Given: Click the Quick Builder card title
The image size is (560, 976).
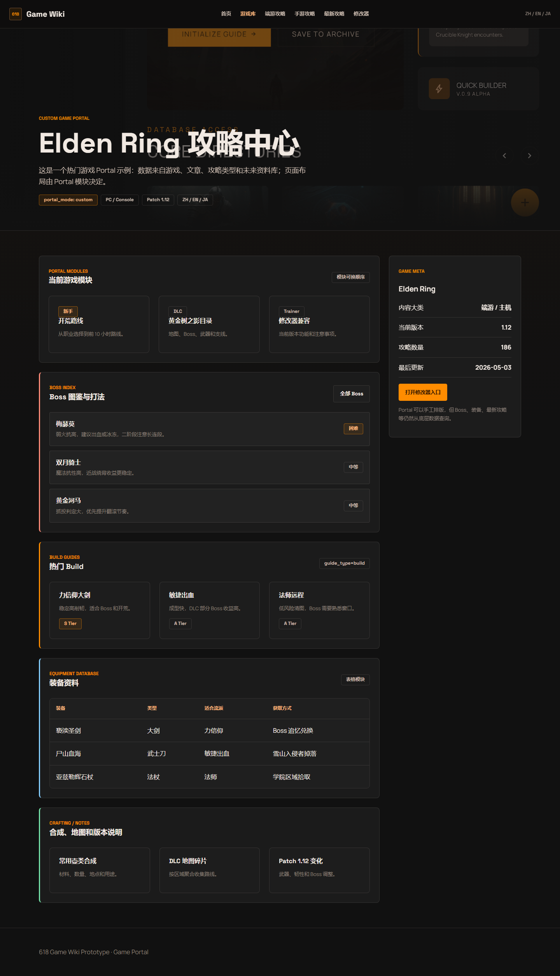Looking at the screenshot, I should (x=481, y=86).
